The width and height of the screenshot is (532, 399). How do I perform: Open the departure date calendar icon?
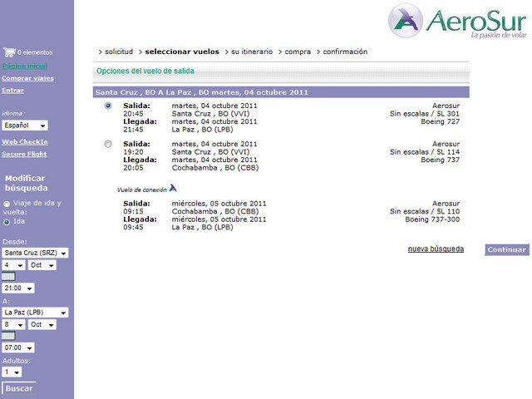[8, 276]
